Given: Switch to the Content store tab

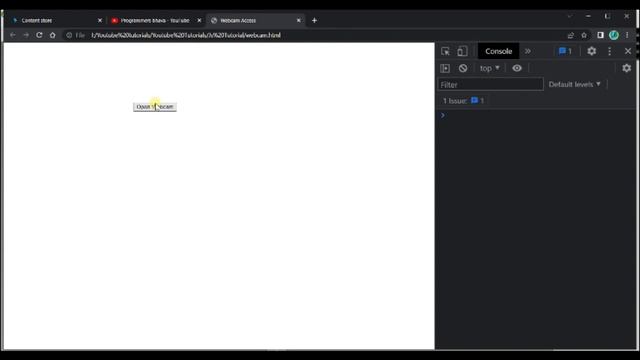Looking at the screenshot, I should 53,20.
